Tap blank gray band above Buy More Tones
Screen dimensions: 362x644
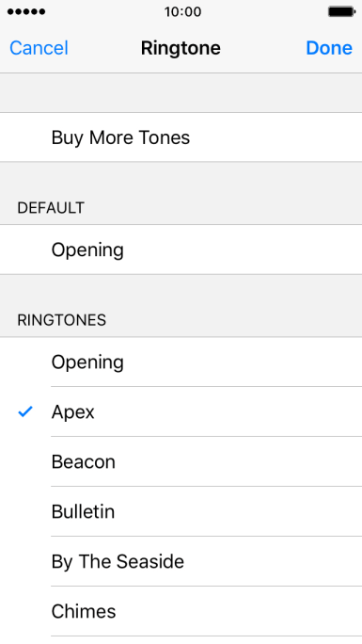(x=181, y=93)
